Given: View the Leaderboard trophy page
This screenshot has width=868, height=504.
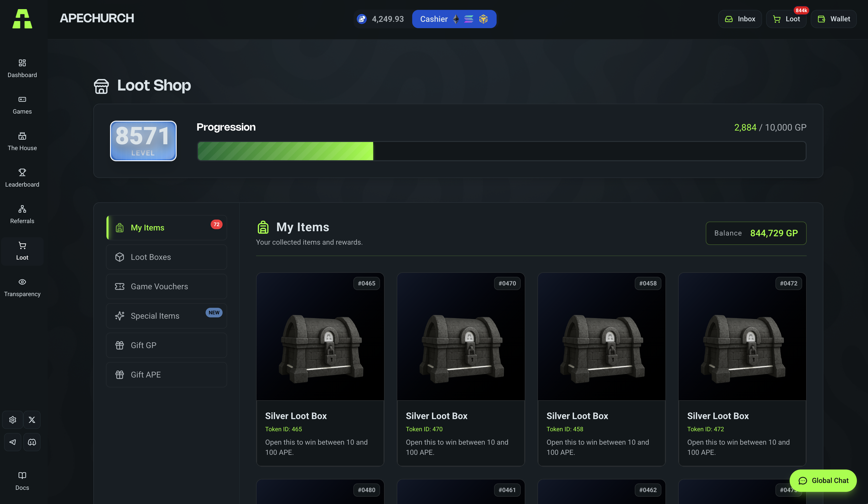Looking at the screenshot, I should click(x=22, y=178).
